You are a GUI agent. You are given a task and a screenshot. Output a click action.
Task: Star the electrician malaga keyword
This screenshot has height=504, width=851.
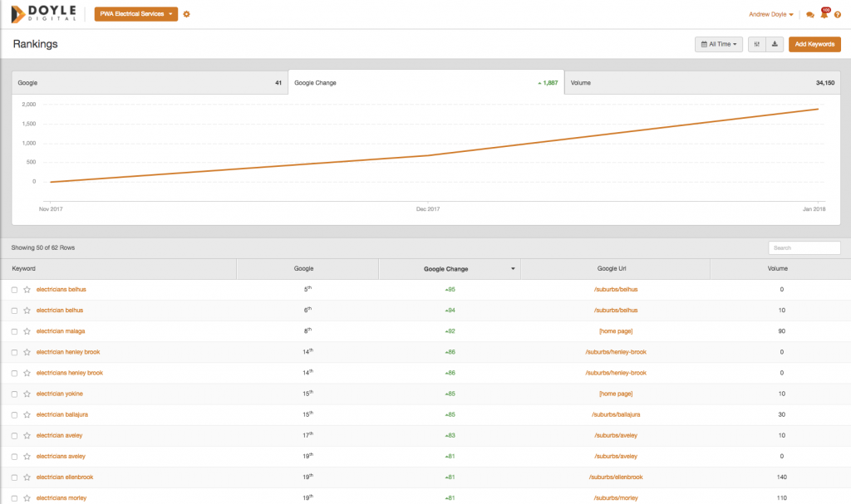pos(27,331)
